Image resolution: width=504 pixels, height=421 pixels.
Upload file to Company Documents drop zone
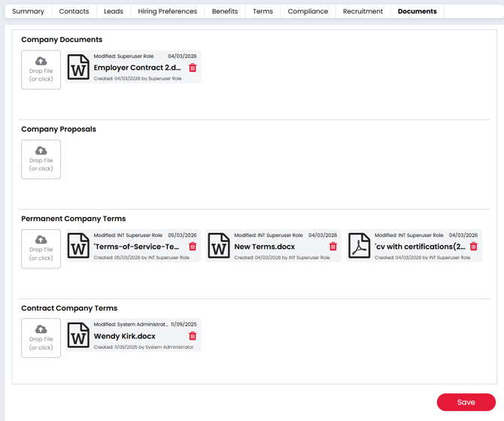point(41,70)
